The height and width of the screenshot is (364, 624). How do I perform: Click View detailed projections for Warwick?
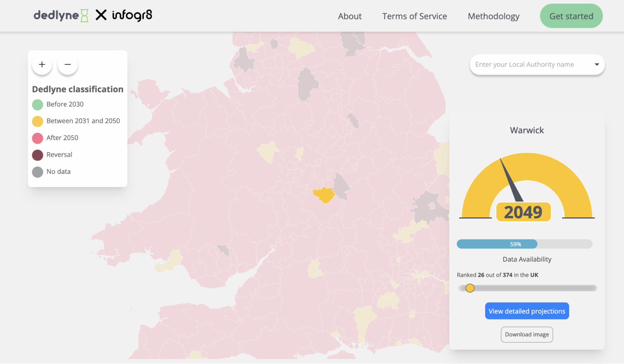point(527,311)
